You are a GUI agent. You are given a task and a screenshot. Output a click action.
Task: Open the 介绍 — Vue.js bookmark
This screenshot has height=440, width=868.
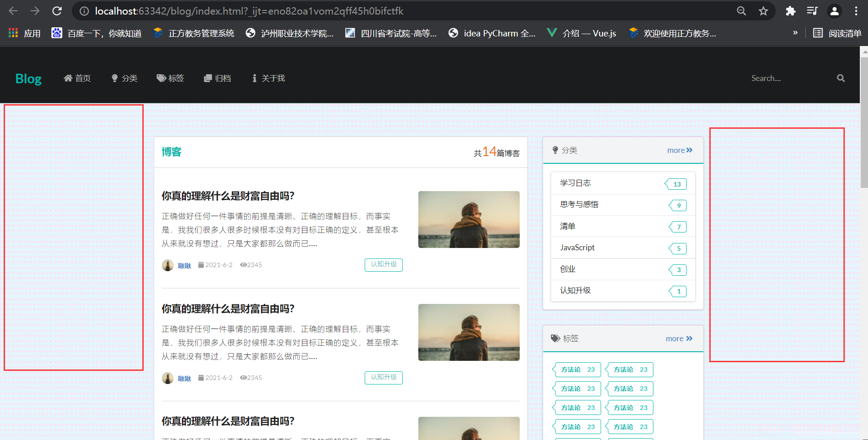click(582, 33)
